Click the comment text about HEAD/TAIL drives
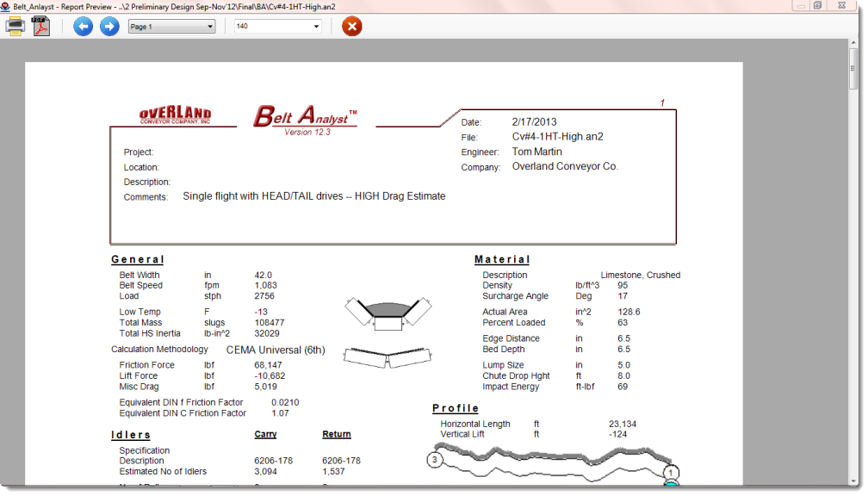 point(313,196)
